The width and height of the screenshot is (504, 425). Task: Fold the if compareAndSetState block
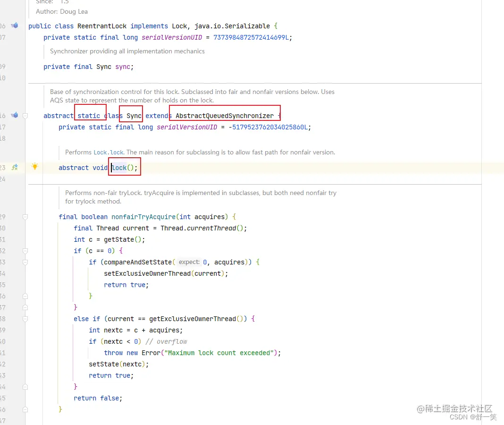(x=25, y=262)
